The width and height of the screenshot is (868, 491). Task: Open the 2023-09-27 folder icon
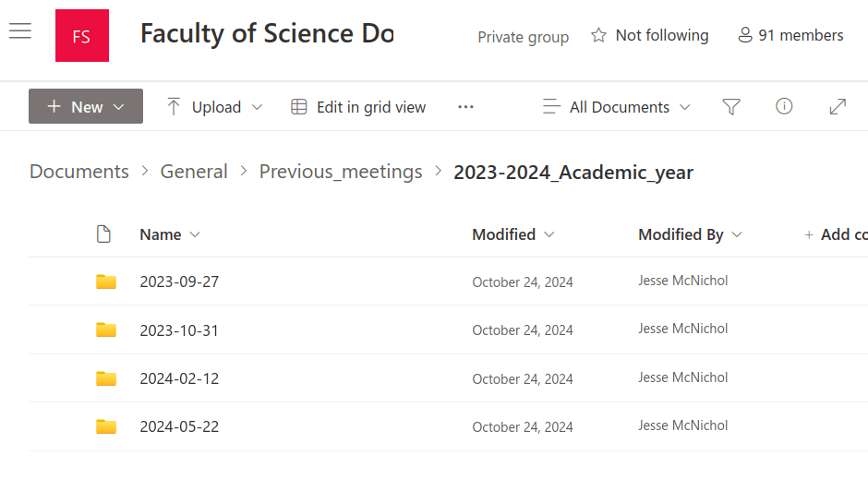click(x=106, y=281)
